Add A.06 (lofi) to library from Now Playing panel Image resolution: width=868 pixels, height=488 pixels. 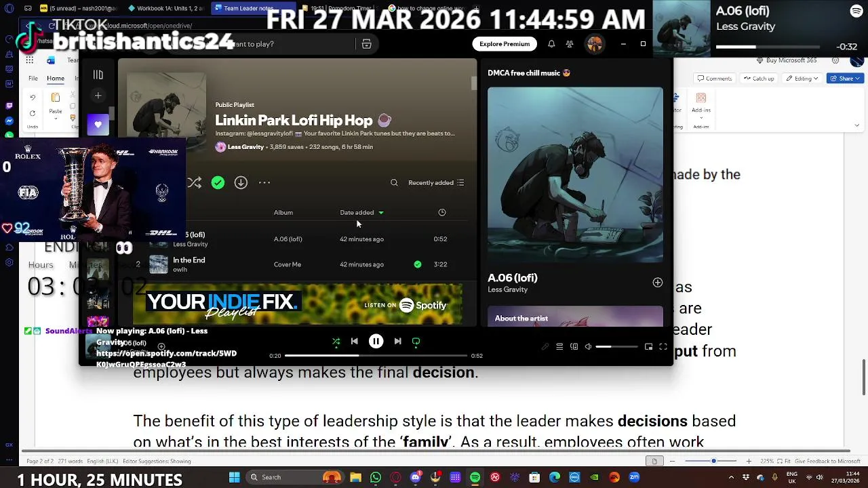point(657,283)
